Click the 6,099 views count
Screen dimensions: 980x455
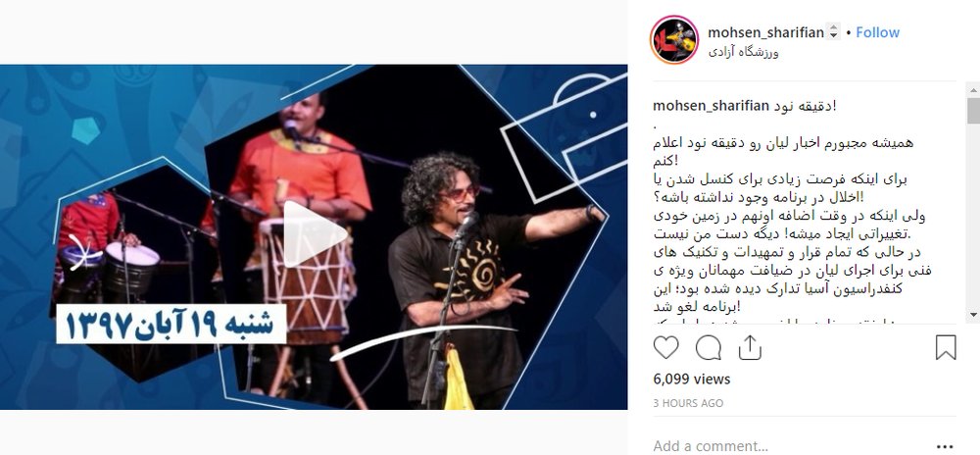691,379
